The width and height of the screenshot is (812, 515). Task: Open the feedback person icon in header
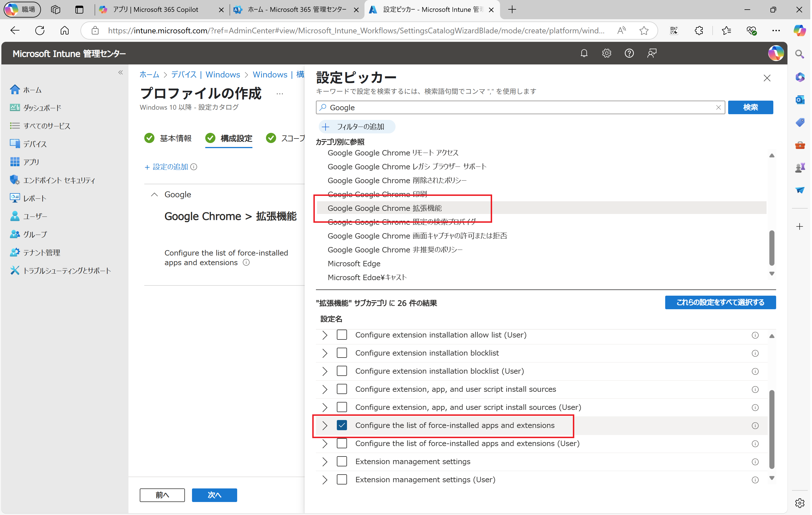652,53
